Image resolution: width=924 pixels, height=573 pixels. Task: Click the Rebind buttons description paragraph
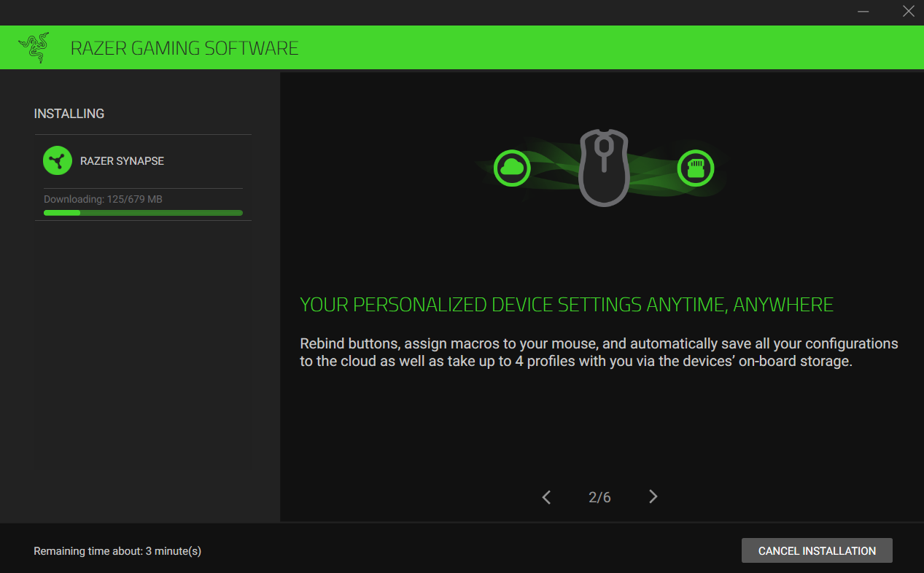pyautogui.click(x=599, y=352)
